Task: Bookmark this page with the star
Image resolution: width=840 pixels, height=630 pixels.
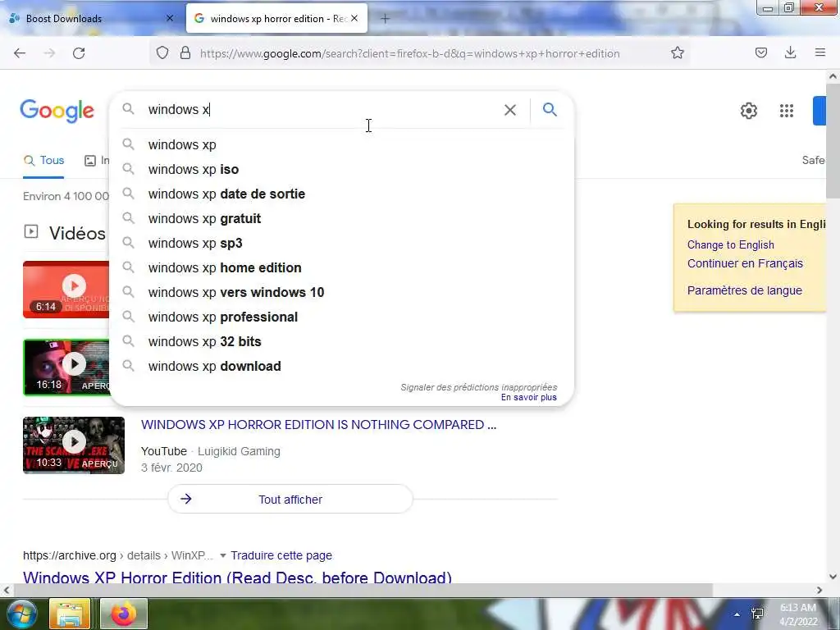Action: (677, 53)
